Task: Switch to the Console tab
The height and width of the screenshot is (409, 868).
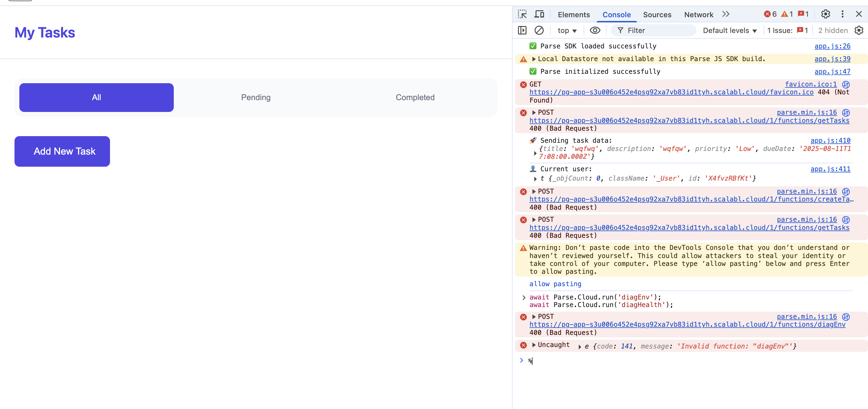Action: pyautogui.click(x=616, y=15)
